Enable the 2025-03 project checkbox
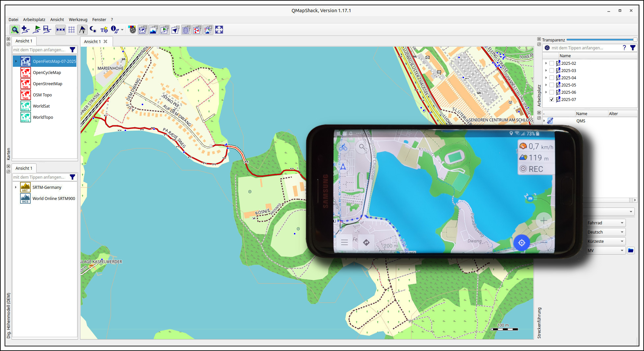Screen dimensions: 644x351 tap(552, 70)
